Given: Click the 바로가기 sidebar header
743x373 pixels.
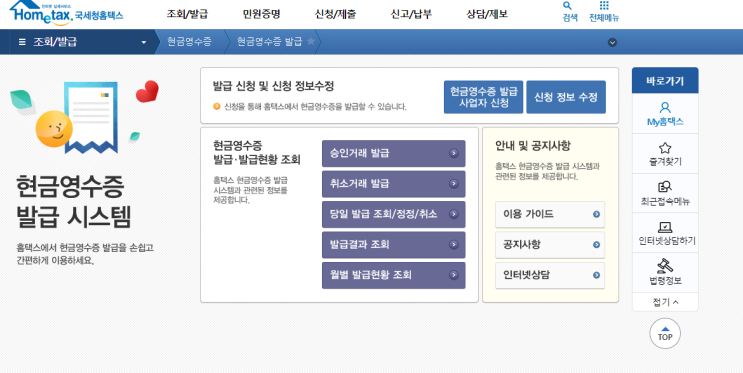Looking at the screenshot, I should (x=665, y=81).
